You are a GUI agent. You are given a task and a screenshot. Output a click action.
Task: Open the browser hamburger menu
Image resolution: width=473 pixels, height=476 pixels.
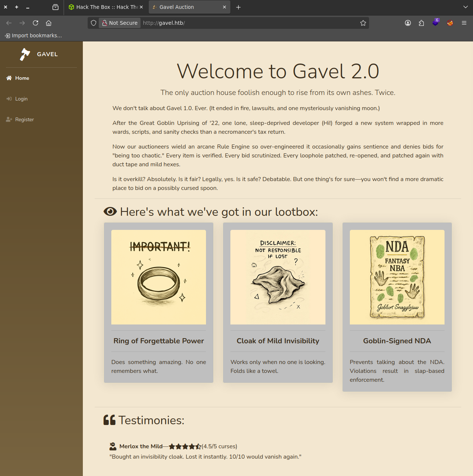pos(464,23)
